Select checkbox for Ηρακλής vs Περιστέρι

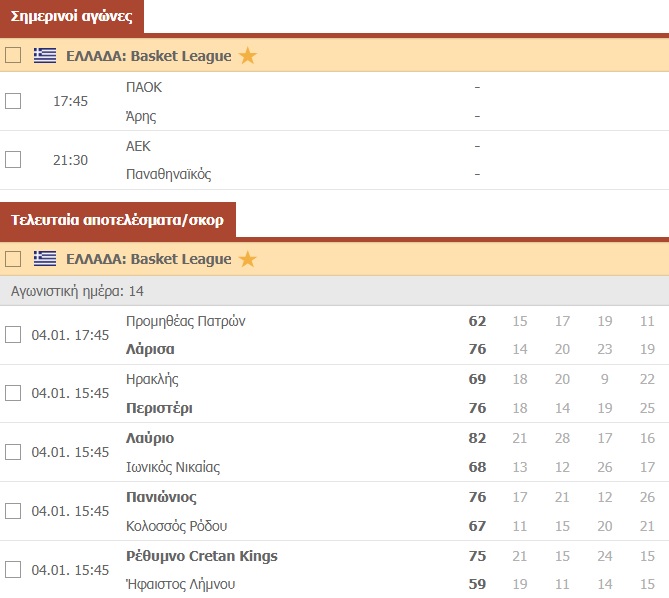13,393
